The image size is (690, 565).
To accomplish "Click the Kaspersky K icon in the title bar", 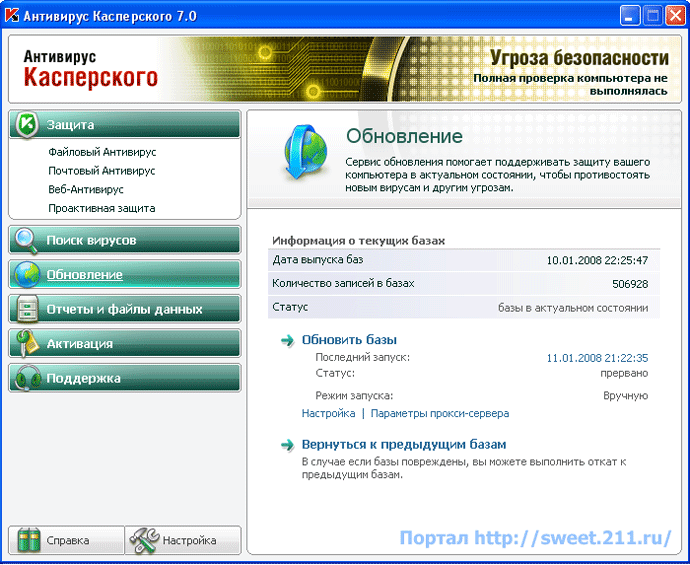I will tap(12, 16).
